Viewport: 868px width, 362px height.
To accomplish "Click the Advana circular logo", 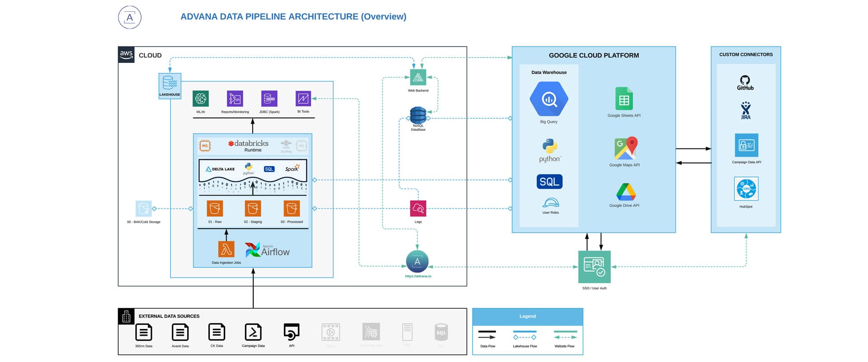I will 130,18.
